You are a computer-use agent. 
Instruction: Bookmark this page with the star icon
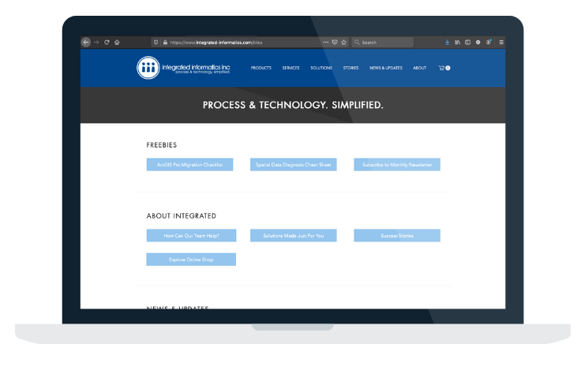coord(344,43)
